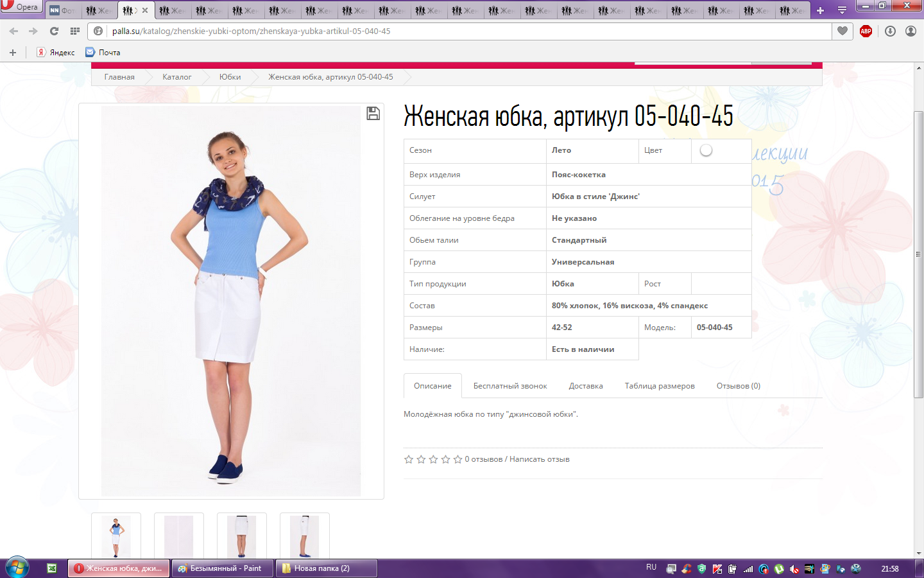Open the Opera main menu
Viewport: 924px width, 578px height.
[x=21, y=7]
